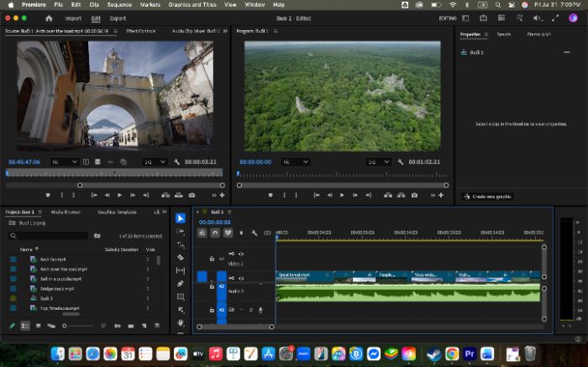Toggle Linked Selection in Timeline

tap(228, 233)
